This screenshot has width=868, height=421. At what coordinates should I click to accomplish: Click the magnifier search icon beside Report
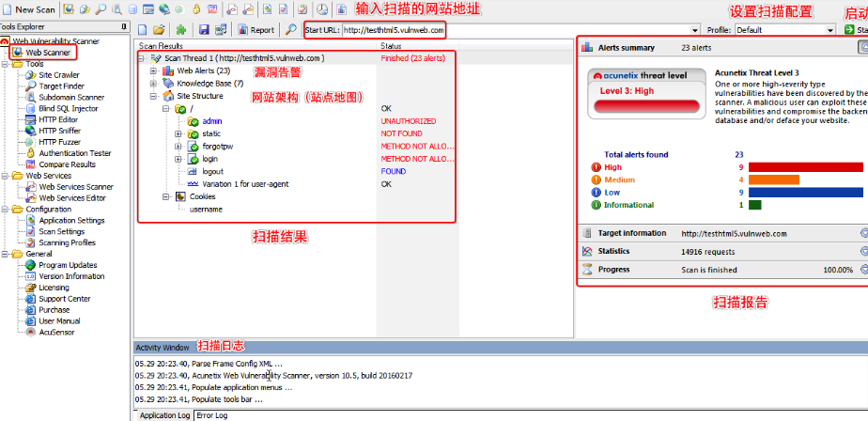click(x=290, y=30)
